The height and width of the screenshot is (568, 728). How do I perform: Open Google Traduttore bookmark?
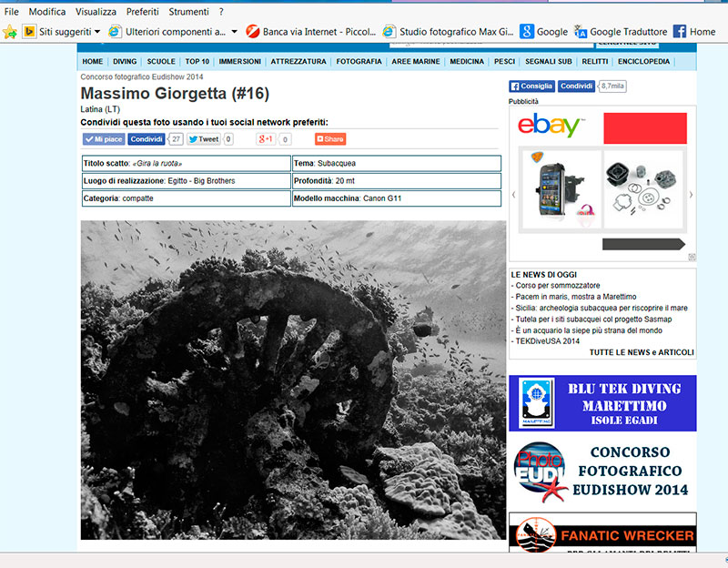[621, 32]
